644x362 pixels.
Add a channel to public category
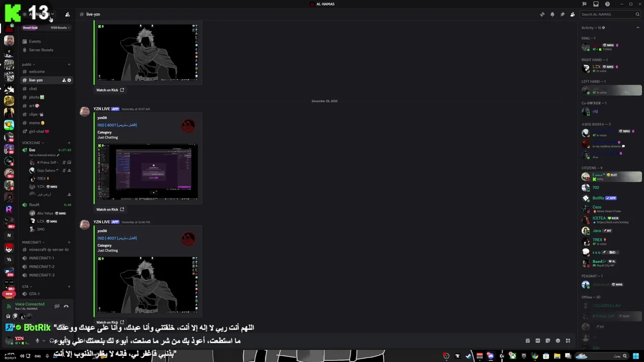coord(69,64)
